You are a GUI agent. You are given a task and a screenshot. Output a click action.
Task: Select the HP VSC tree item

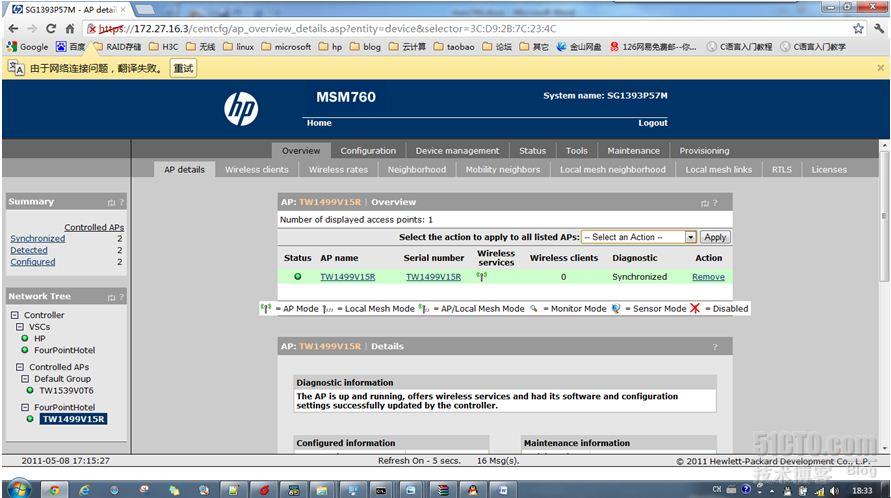[39, 338]
